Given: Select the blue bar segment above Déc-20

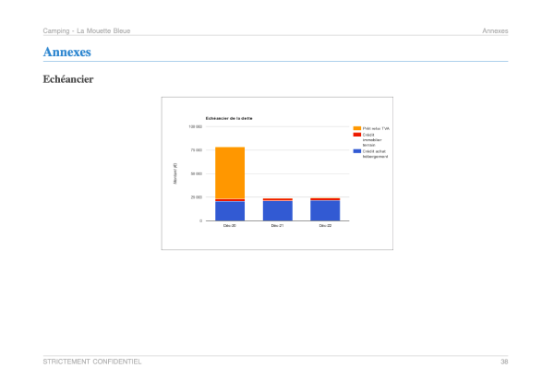Looking at the screenshot, I should 230,211.
